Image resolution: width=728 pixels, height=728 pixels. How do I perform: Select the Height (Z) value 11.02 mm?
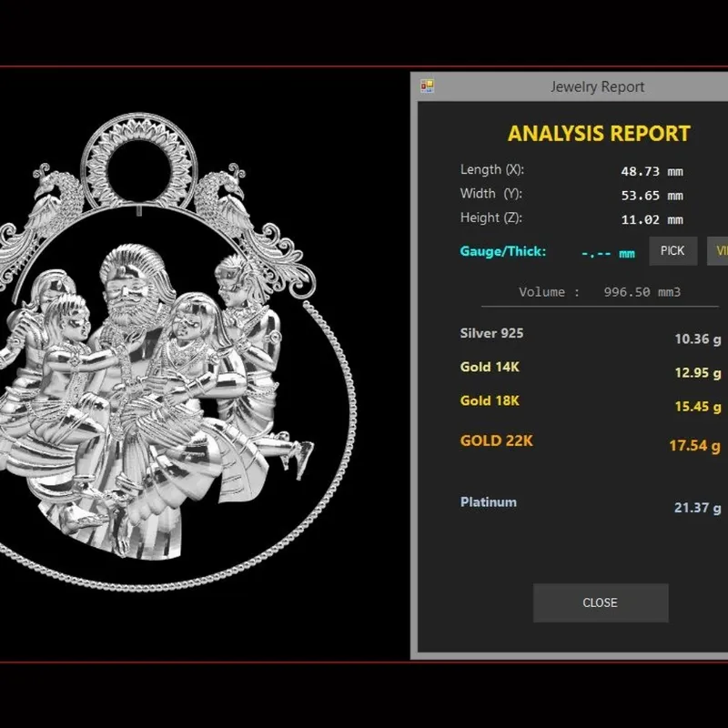click(x=652, y=219)
